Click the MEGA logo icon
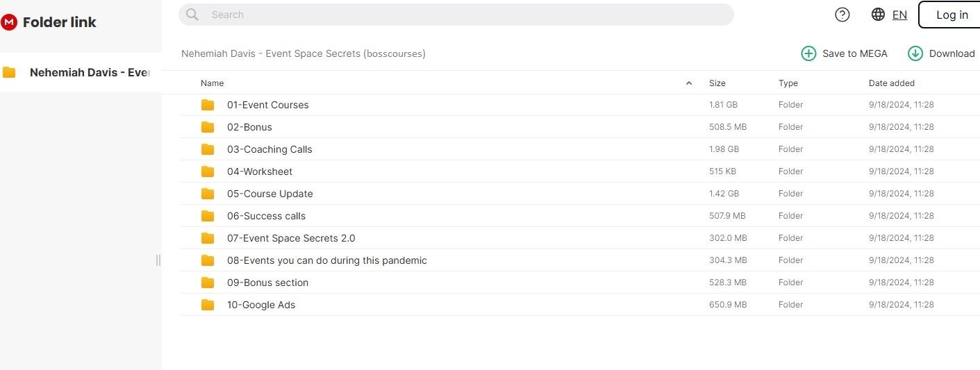Image resolution: width=980 pixels, height=370 pixels. 9,22
